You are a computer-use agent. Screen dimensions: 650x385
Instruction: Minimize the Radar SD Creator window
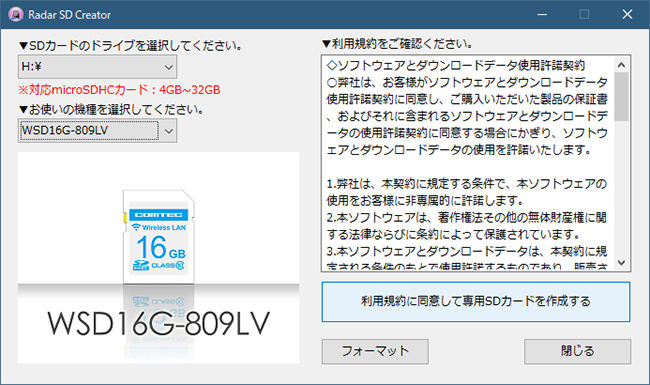pyautogui.click(x=542, y=15)
